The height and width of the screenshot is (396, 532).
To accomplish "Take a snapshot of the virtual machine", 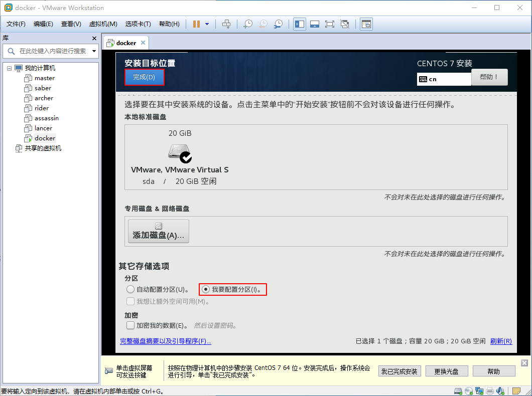I will pyautogui.click(x=248, y=24).
